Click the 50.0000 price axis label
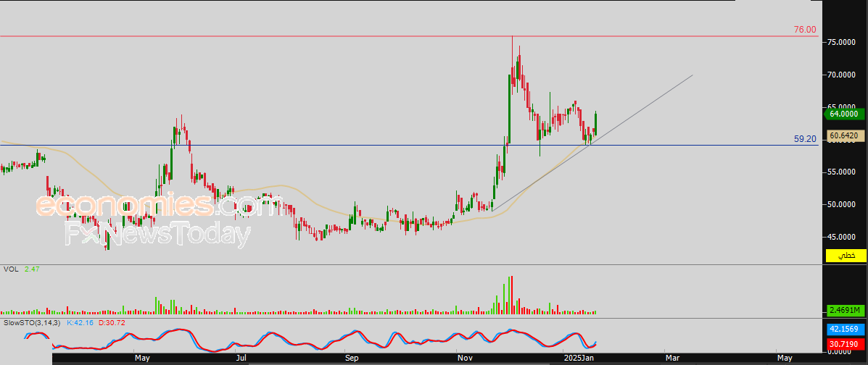868x365 pixels. point(841,205)
